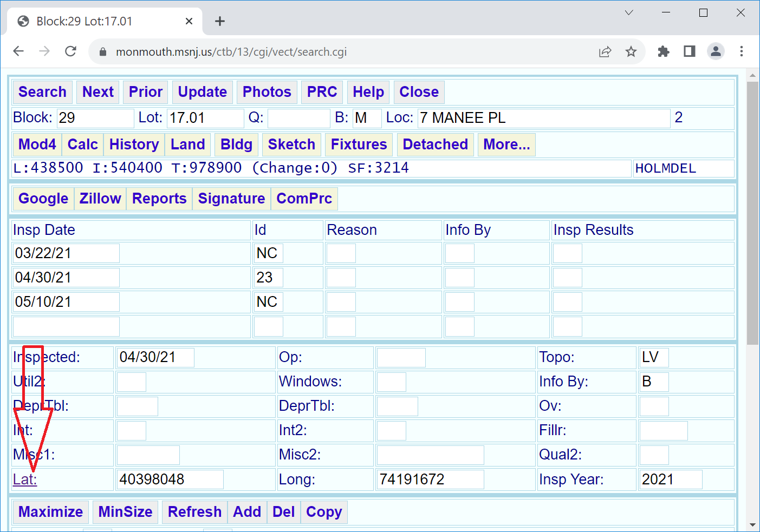This screenshot has width=760, height=532.
Task: Open the Detached section
Action: [436, 145]
